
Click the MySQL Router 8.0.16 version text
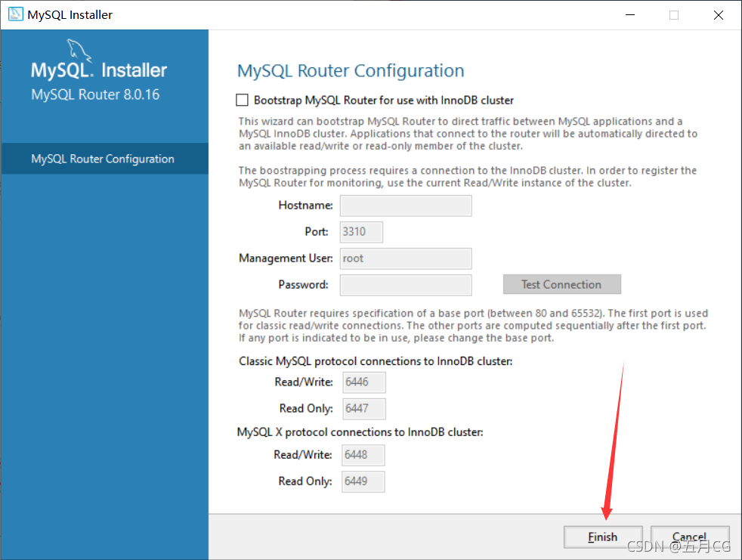click(x=95, y=94)
